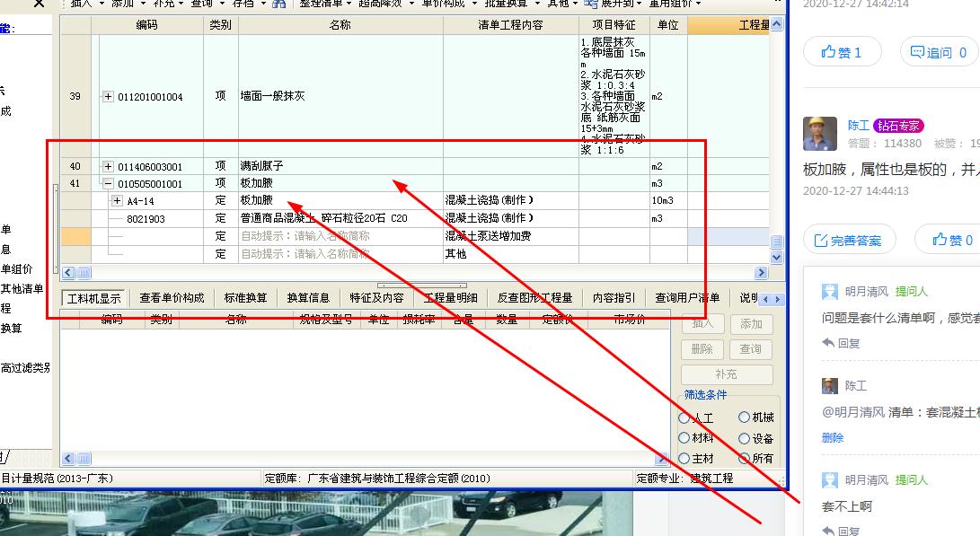Click the 工程量 column header

click(x=728, y=25)
